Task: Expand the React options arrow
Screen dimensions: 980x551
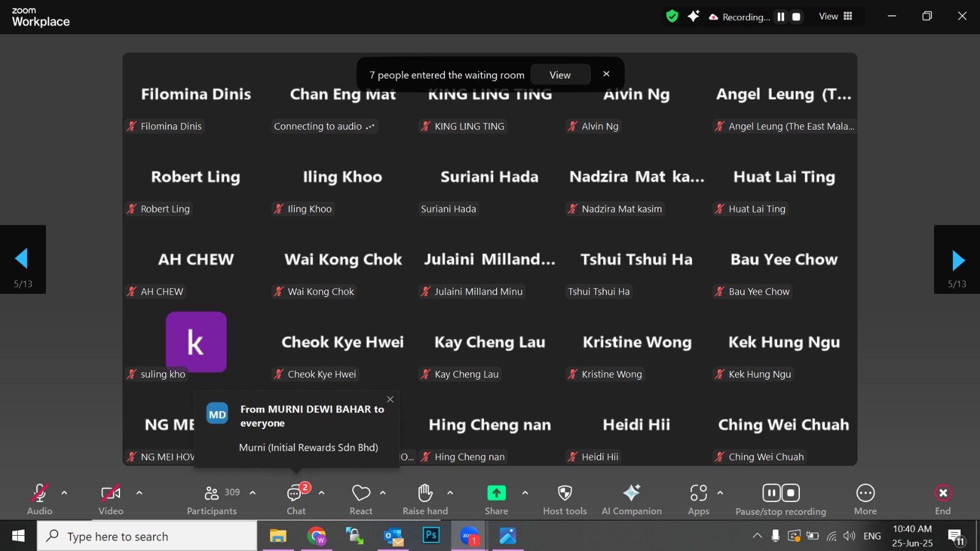Action: click(383, 493)
